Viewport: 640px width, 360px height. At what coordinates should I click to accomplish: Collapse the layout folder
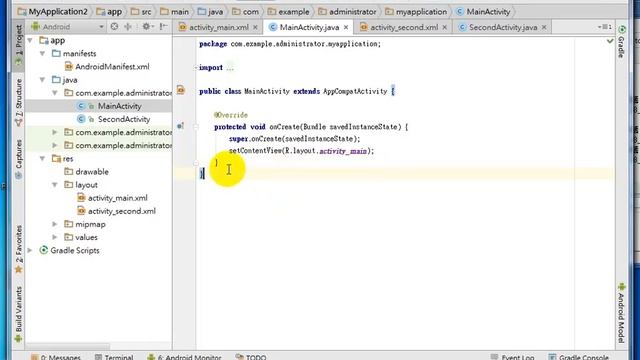pos(55,184)
